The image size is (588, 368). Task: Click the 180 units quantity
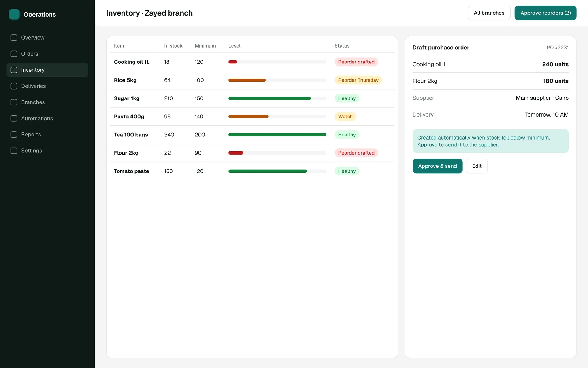click(x=556, y=81)
